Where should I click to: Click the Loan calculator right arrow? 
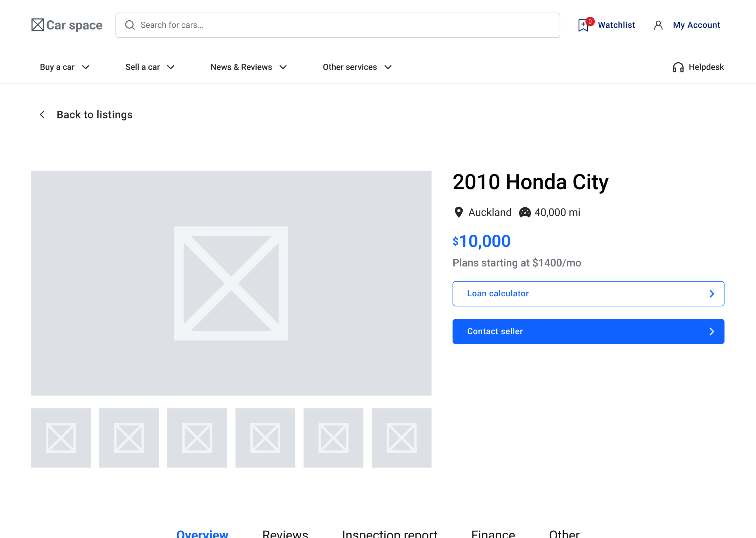(712, 294)
